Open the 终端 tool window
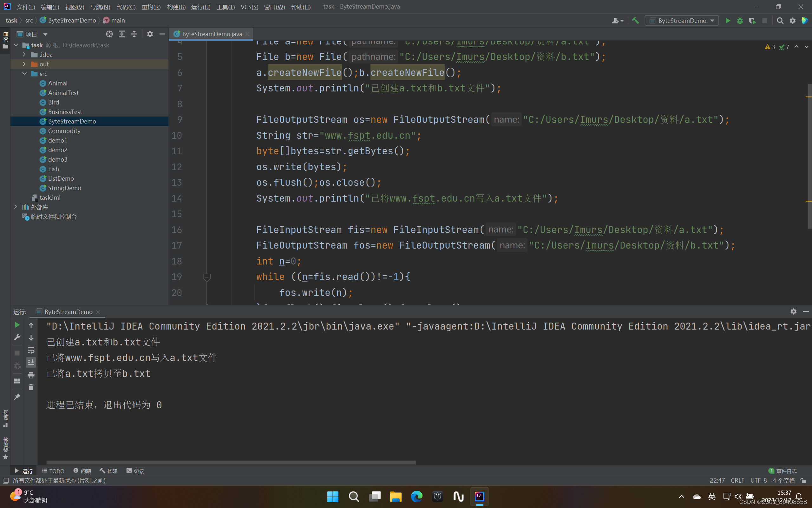This screenshot has height=508, width=812. tap(135, 471)
